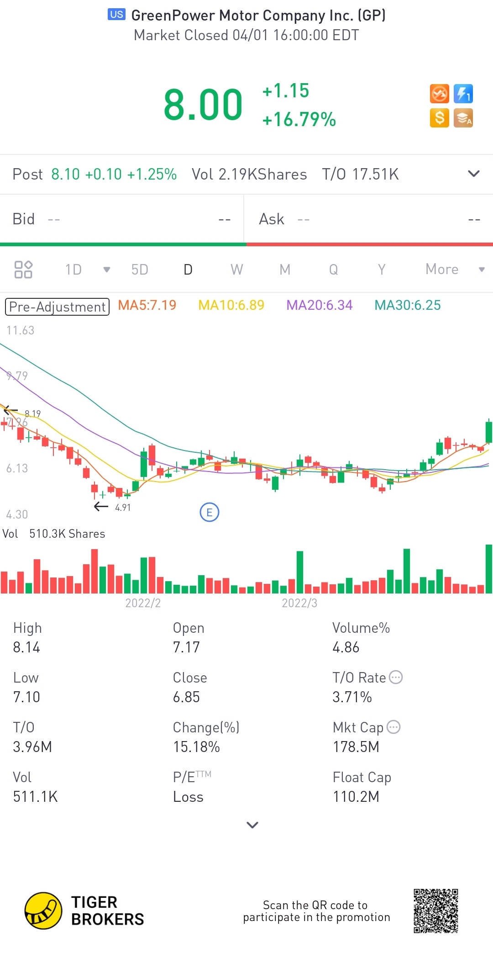The image size is (493, 980).
Task: Select the D daily chart tab
Action: (188, 270)
